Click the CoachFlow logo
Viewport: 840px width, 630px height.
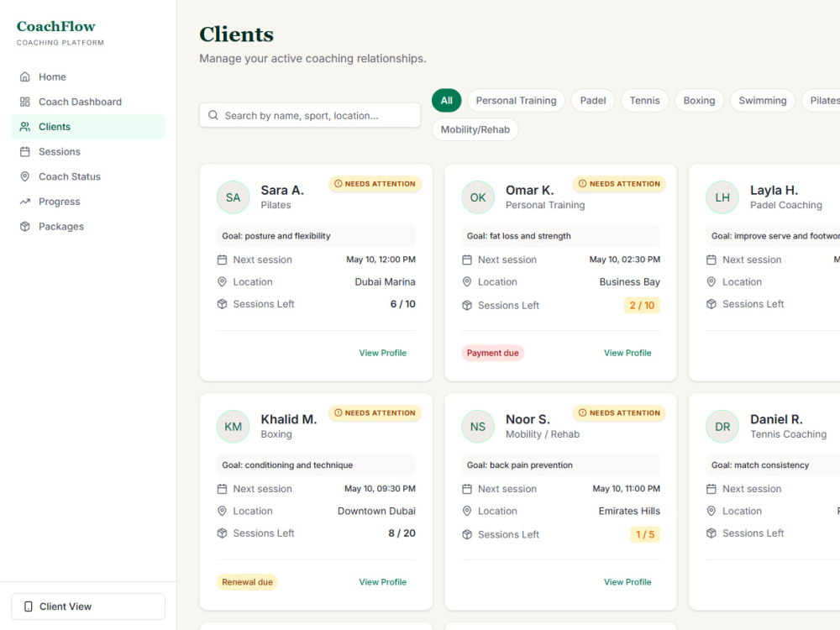pyautogui.click(x=55, y=26)
